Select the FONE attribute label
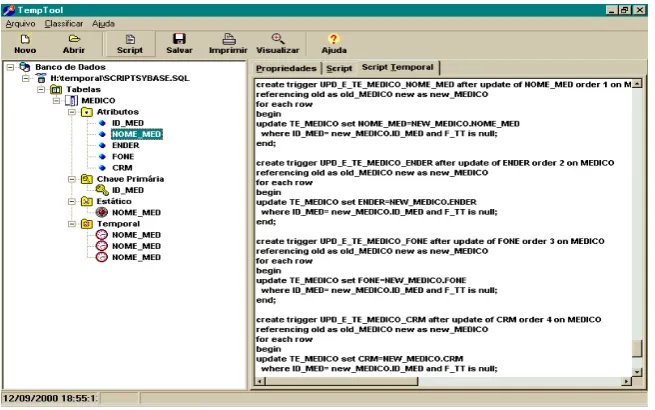 point(123,157)
